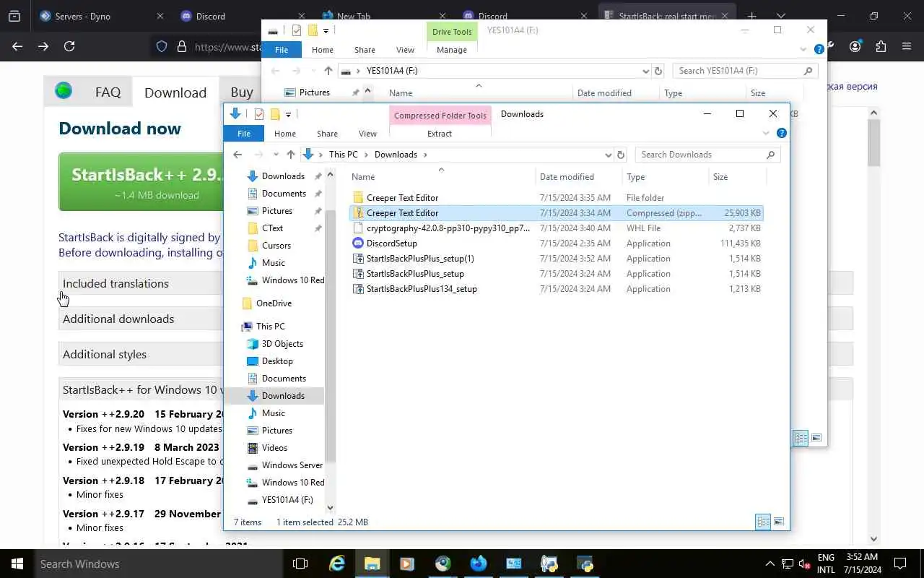Viewport: 924px width, 578px height.
Task: Expand Downloads breadcrumb arrow in address bar
Action: tap(425, 155)
